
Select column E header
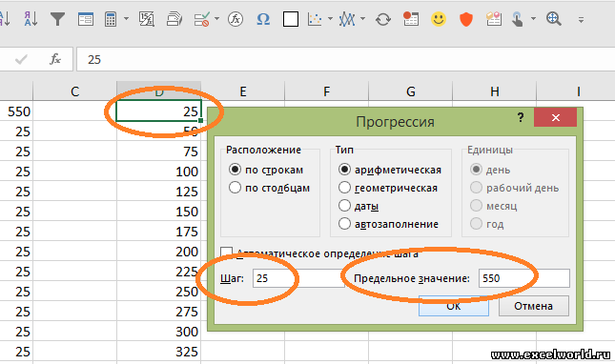[243, 91]
